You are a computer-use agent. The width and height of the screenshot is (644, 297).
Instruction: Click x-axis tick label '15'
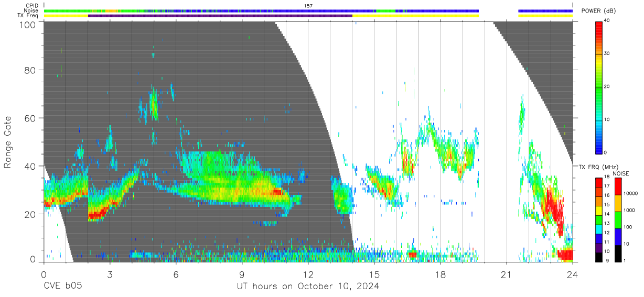374,274
